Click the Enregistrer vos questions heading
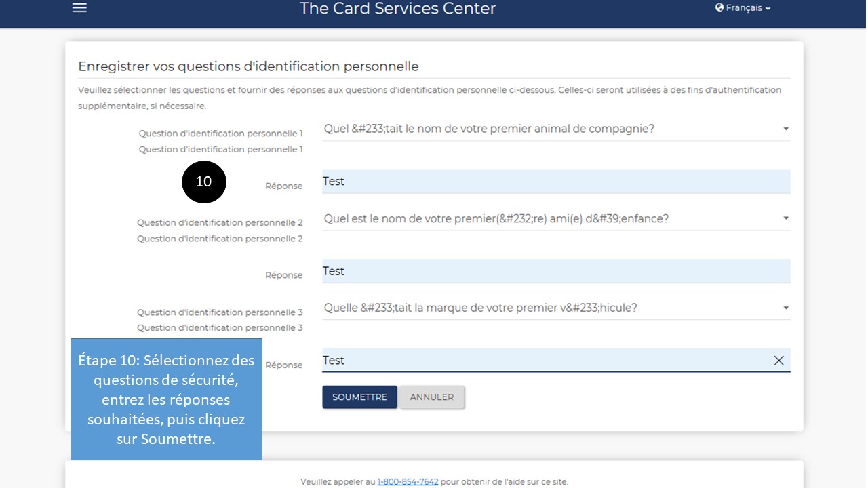 [248, 66]
